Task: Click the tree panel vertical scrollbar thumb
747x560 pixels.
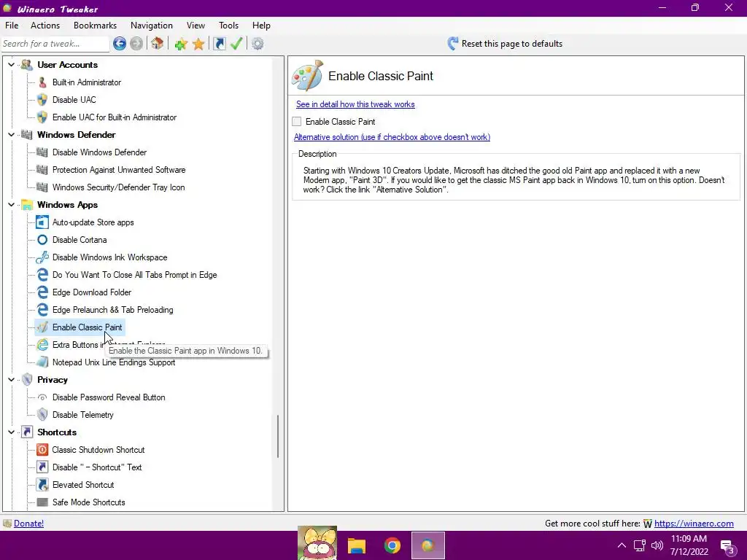Action: (x=278, y=437)
